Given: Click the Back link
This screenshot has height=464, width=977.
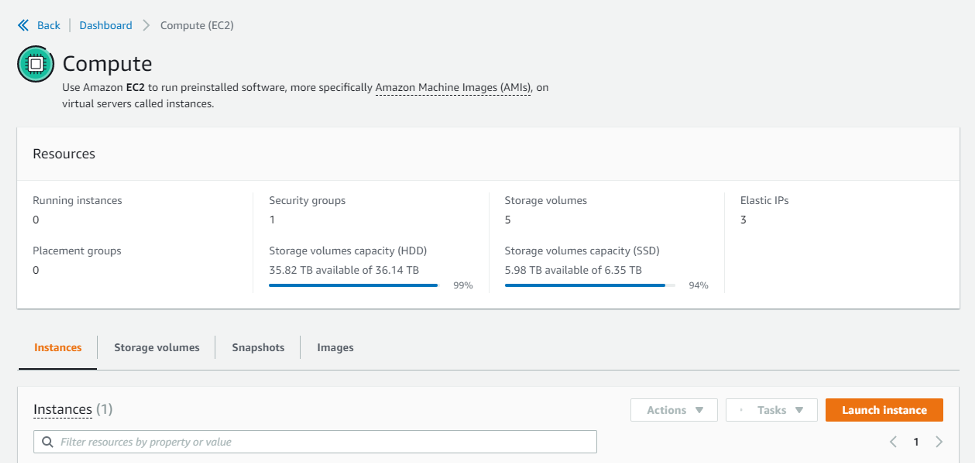Looking at the screenshot, I should (x=48, y=25).
